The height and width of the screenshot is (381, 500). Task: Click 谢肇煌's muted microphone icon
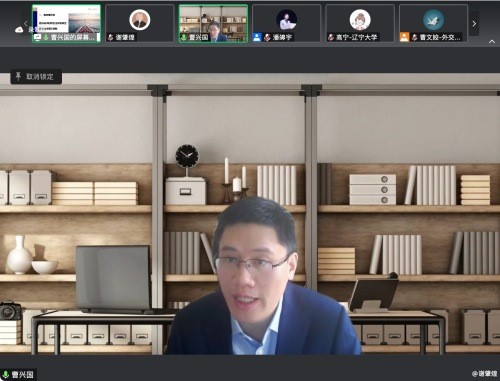coord(111,37)
